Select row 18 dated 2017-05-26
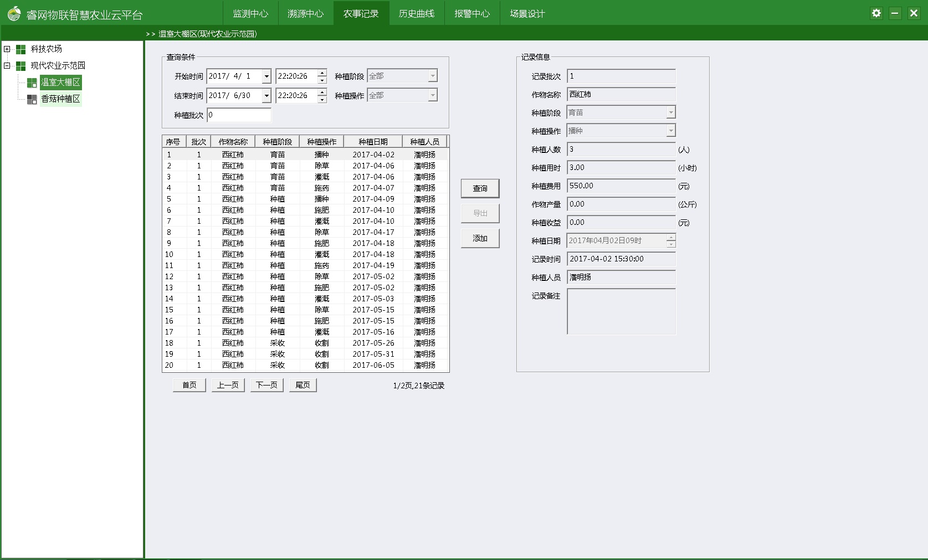928x560 pixels. click(x=305, y=343)
